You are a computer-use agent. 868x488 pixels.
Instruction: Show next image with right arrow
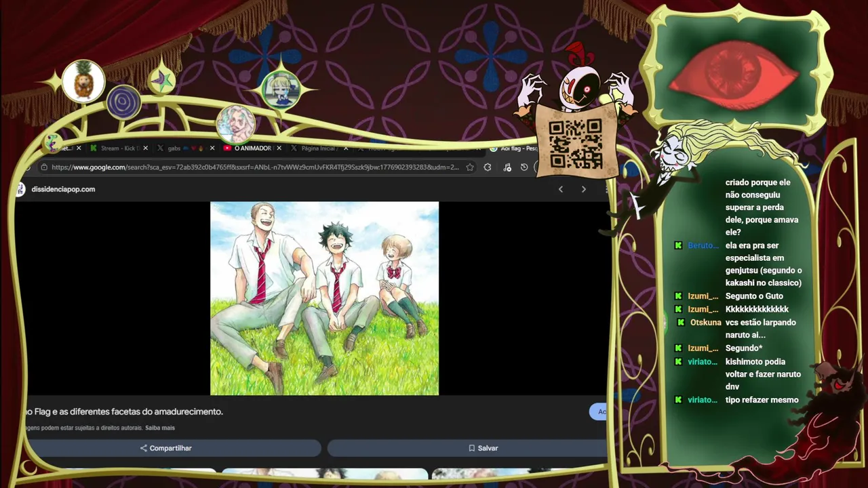coord(583,189)
